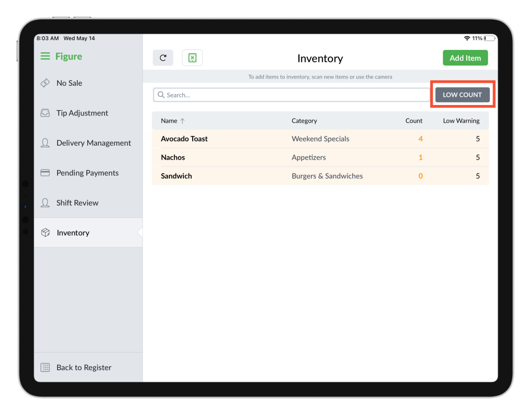Open the Sandwich item
The height and width of the screenshot is (416, 532).
(320, 176)
